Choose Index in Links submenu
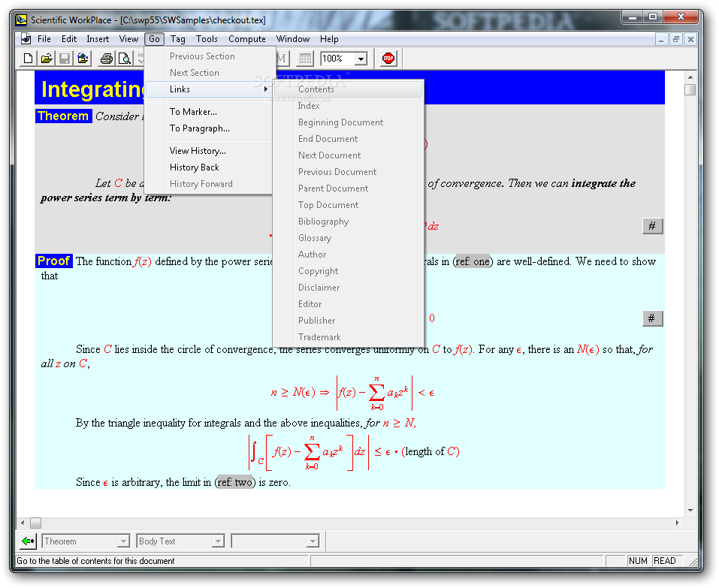 [x=348, y=105]
